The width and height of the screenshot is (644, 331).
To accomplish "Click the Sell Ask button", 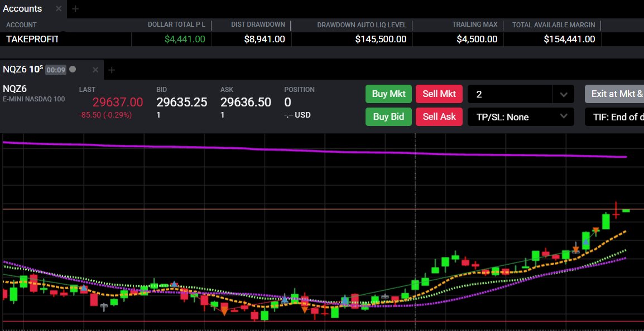I will click(439, 117).
